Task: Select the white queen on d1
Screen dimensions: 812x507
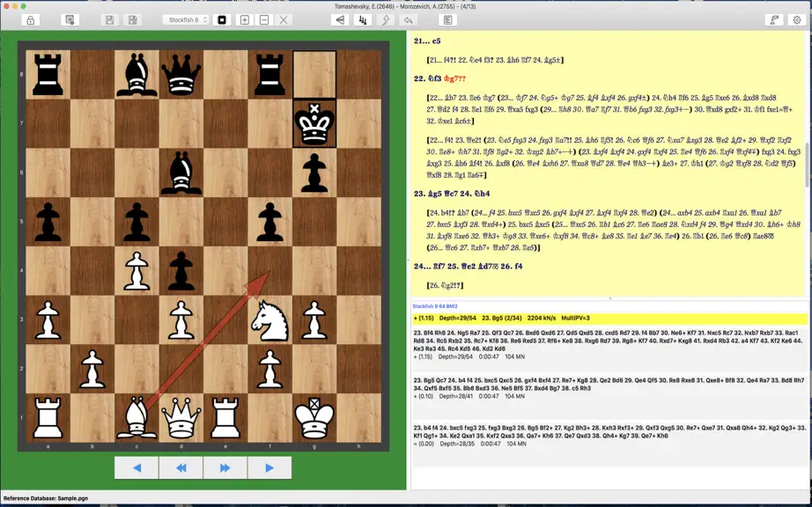Action: tap(181, 418)
